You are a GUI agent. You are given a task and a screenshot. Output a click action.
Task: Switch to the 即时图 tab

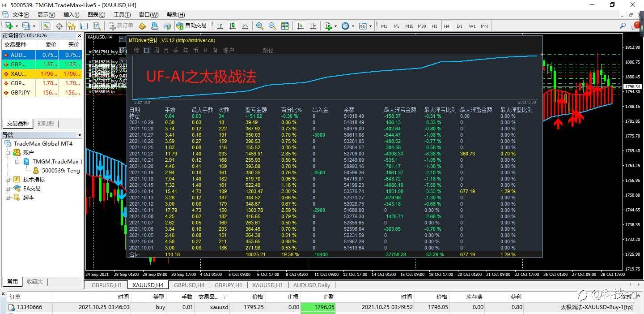click(46, 124)
